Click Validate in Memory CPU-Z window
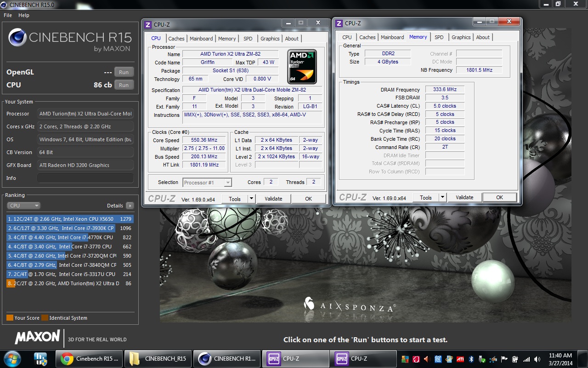 [x=464, y=197]
